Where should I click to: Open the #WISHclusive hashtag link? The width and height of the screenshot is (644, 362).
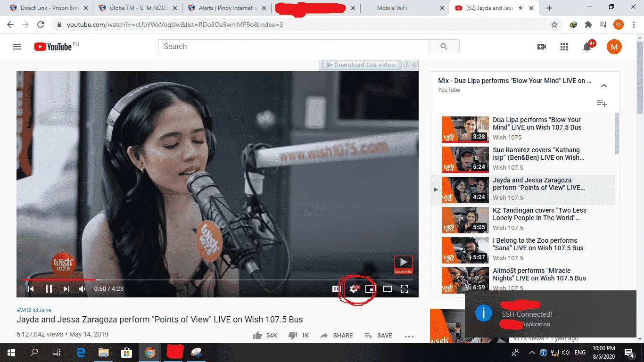pos(34,310)
